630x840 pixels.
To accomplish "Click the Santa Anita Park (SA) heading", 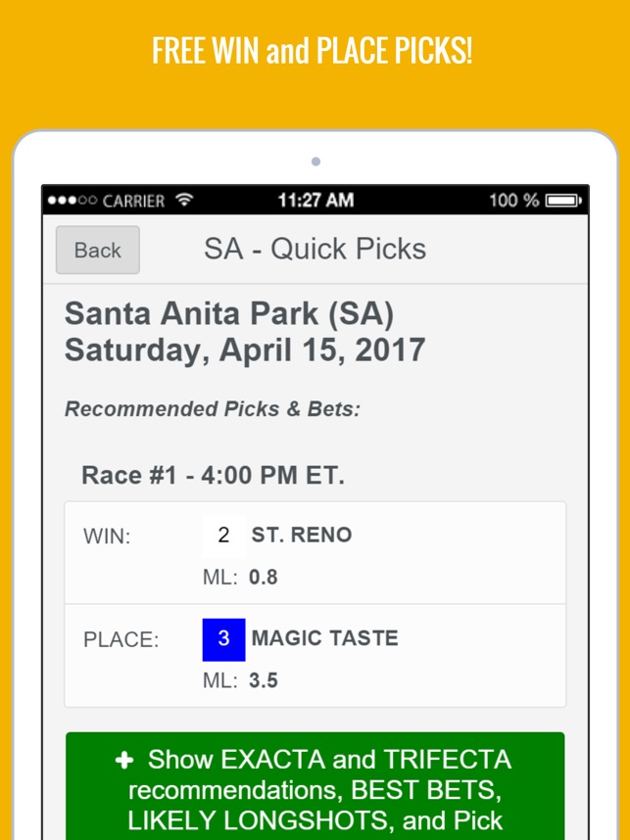I will [228, 314].
